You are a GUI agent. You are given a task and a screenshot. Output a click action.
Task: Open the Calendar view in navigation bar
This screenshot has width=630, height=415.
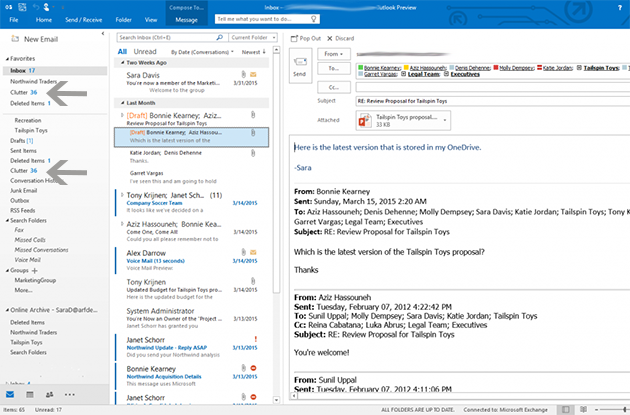pyautogui.click(x=30, y=397)
